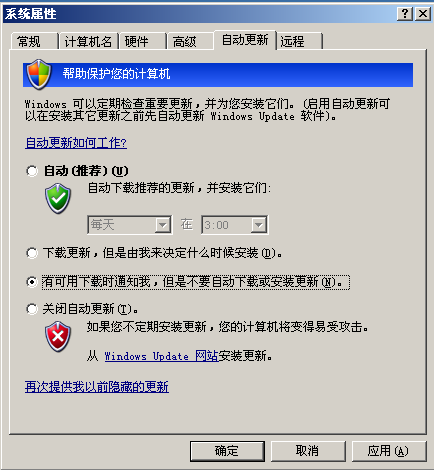Image resolution: width=434 pixels, height=470 pixels.
Task: Choose 下载更新，但是由我来决定什么时候安装
Action: click(x=32, y=253)
